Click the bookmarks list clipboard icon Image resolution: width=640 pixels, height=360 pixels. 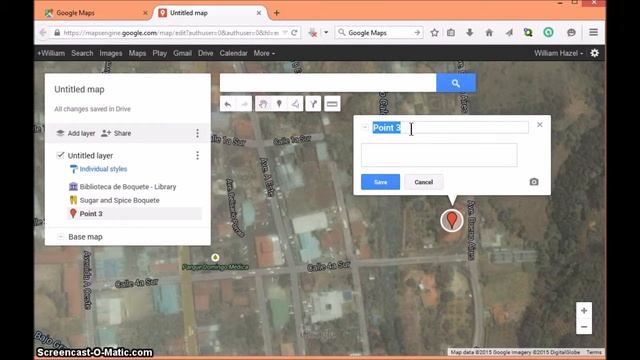(x=451, y=33)
